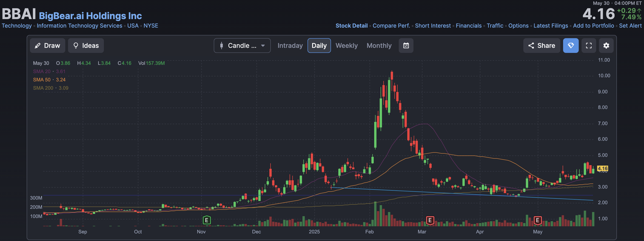The width and height of the screenshot is (644, 241).
Task: Click the brush icon in Draw
Action: coord(37,46)
